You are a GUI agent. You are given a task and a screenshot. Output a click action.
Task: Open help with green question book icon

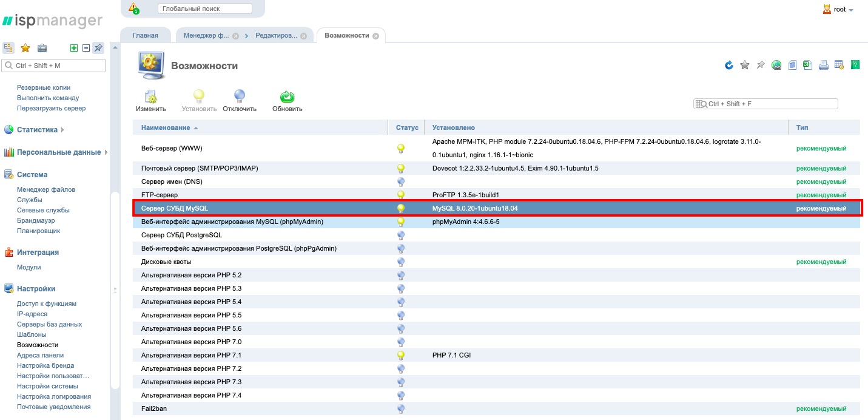click(855, 65)
